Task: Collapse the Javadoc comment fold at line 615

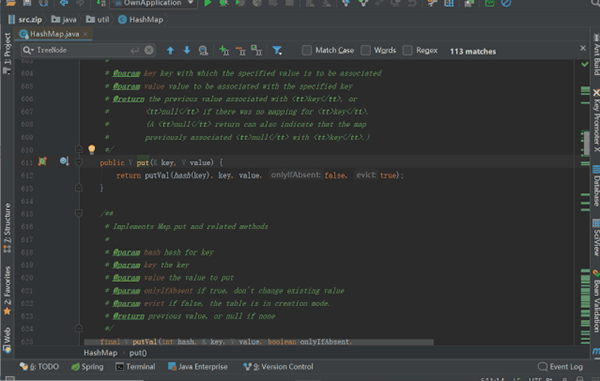Action: 79,213
